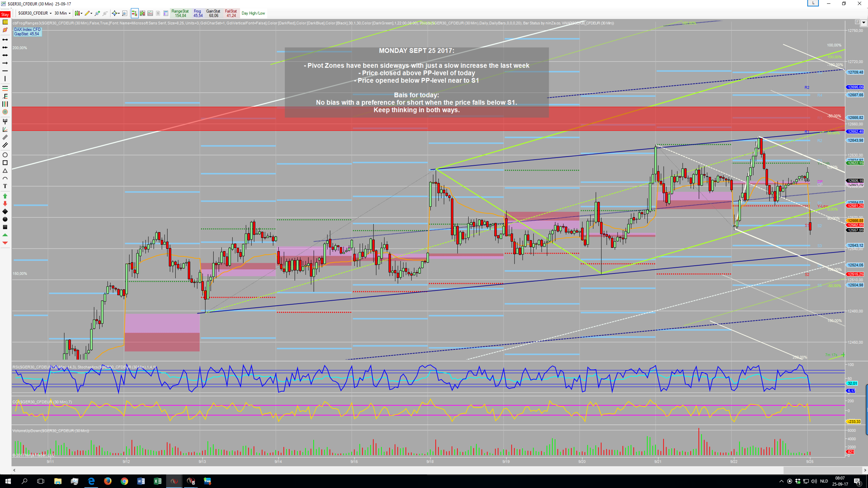This screenshot has height=488, width=868.
Task: Select the Vertical Line tool
Action: (5, 78)
